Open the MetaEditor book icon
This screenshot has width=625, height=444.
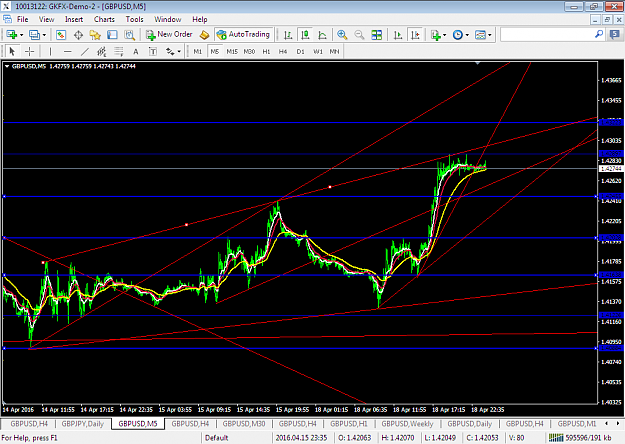(204, 35)
